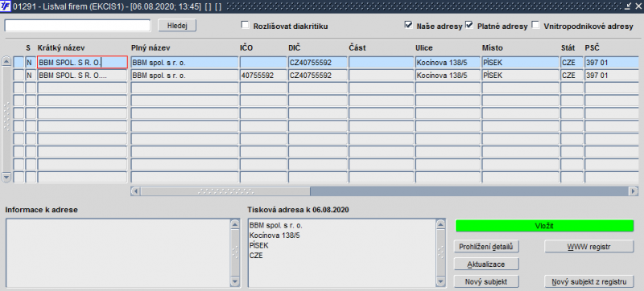Click the WWW registr button
Viewport: 644px width, 291px height.
coord(589,247)
